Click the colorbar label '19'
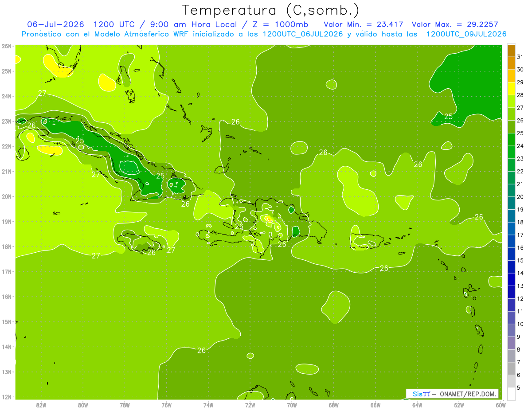Screen dimensions: 532x411 520,210
